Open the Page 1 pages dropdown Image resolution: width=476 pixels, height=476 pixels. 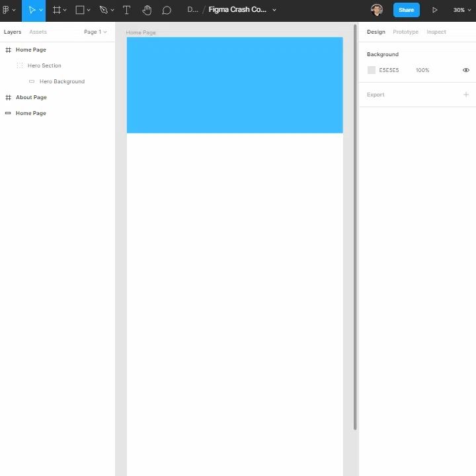95,32
